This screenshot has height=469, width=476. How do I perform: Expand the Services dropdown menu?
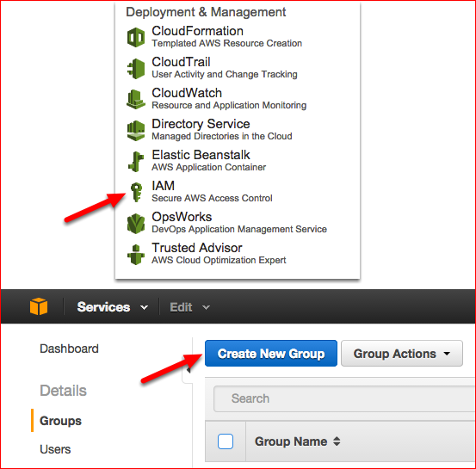tap(113, 307)
